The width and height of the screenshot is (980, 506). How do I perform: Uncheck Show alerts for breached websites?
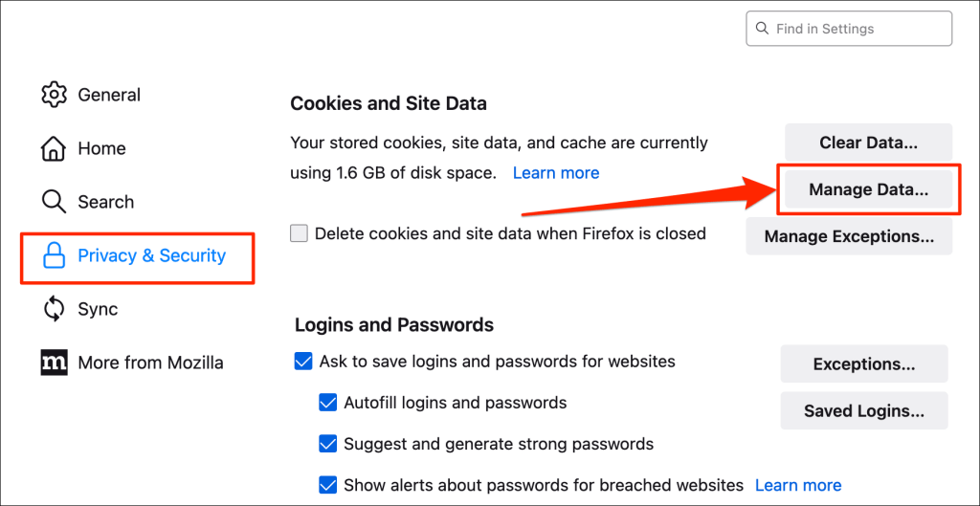pyautogui.click(x=327, y=485)
